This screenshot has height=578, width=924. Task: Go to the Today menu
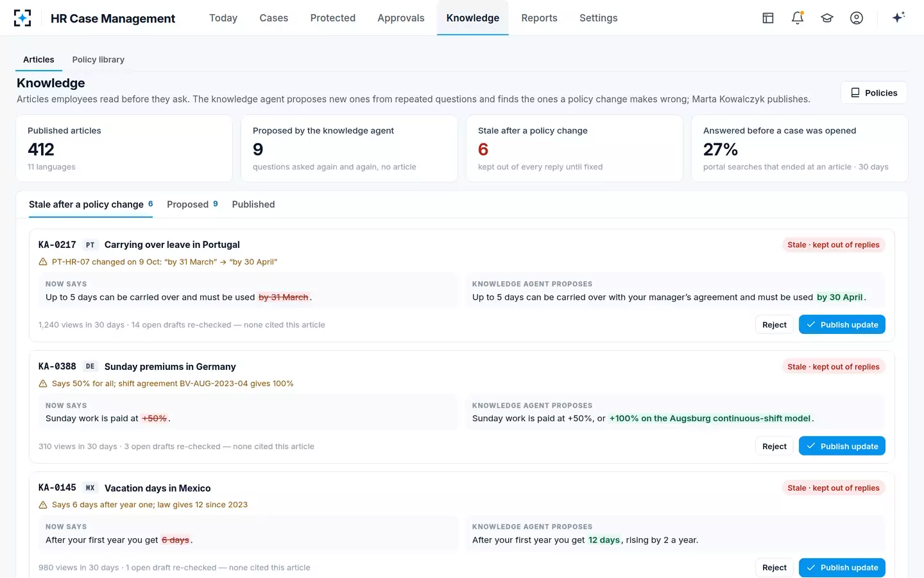coord(223,18)
